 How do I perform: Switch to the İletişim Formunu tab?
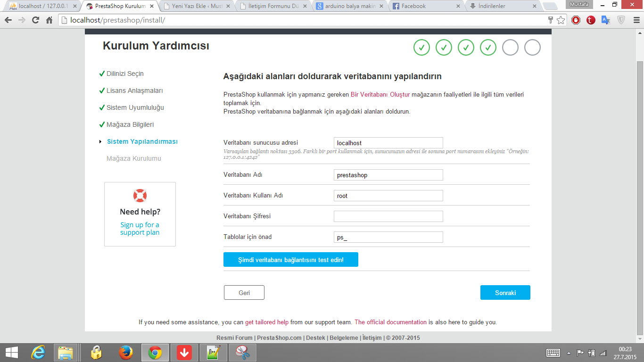(273, 6)
